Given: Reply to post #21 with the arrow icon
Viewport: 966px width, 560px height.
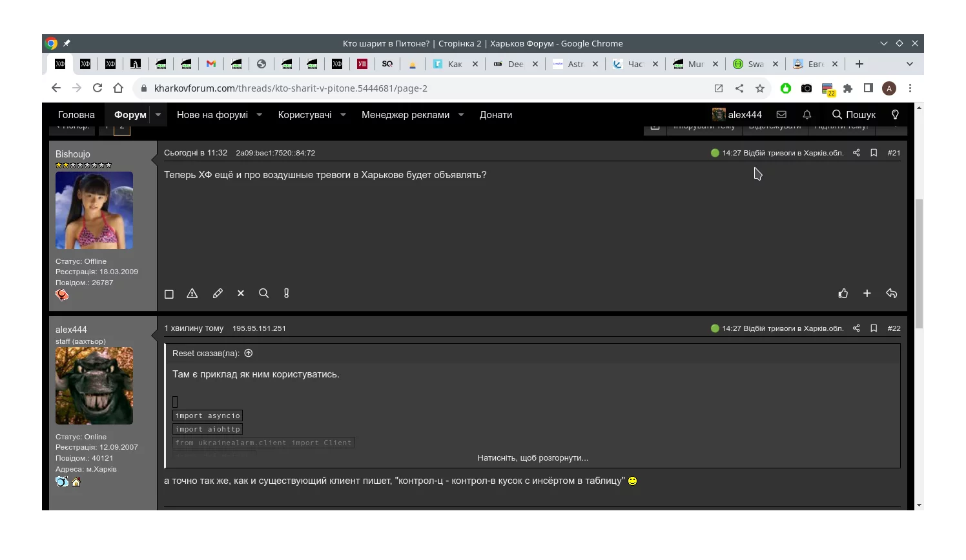Looking at the screenshot, I should click(x=892, y=294).
